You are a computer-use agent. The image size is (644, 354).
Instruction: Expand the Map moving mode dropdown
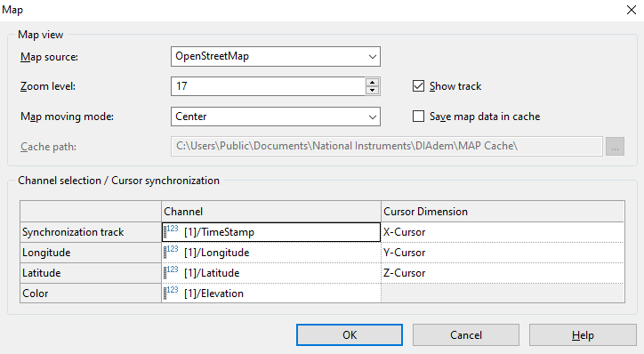(276, 117)
